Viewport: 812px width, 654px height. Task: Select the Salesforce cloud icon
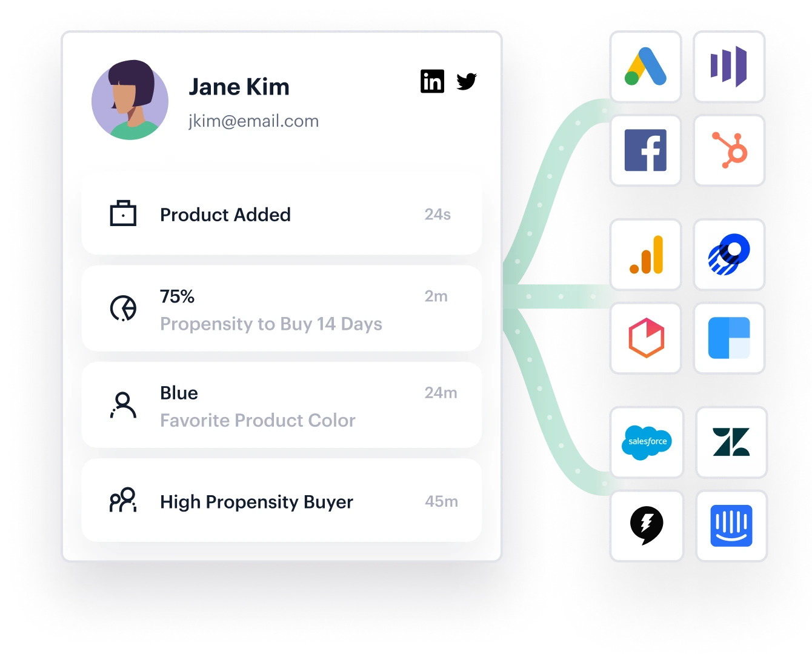tap(647, 442)
